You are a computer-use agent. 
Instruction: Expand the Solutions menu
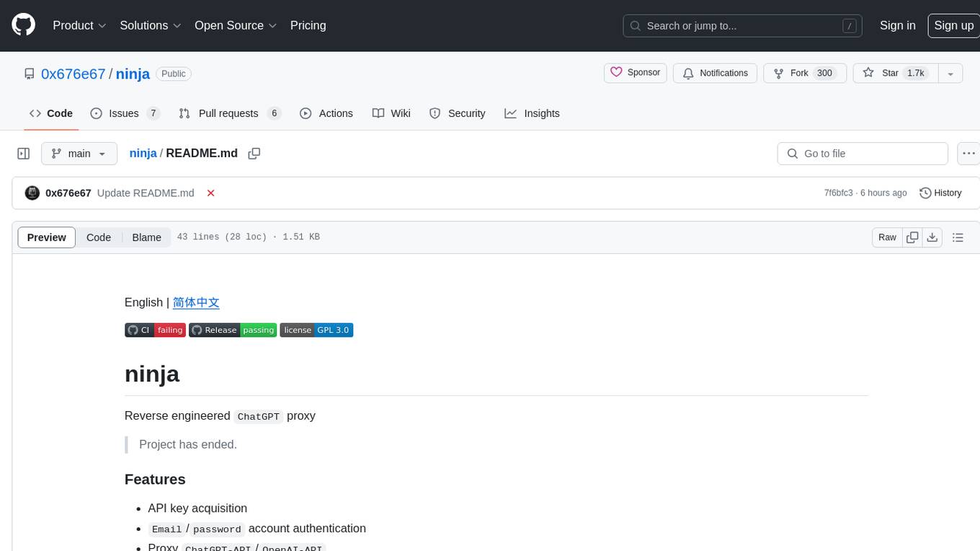coord(151,25)
